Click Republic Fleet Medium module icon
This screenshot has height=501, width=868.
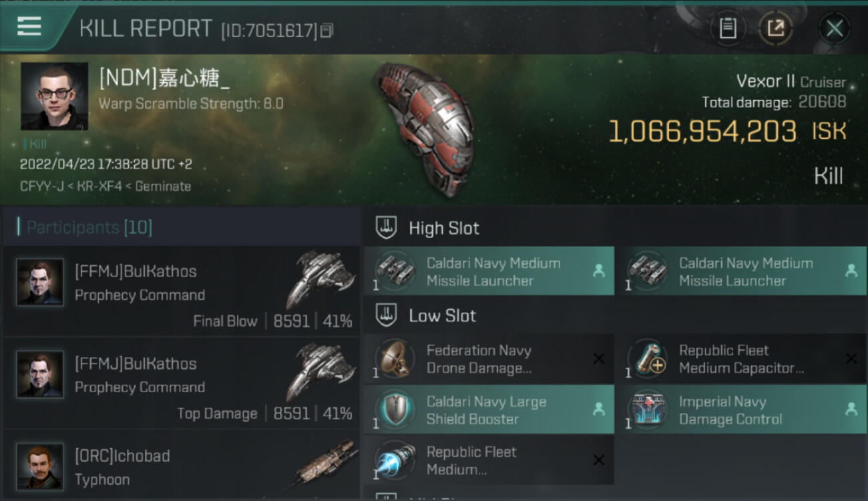(x=394, y=460)
